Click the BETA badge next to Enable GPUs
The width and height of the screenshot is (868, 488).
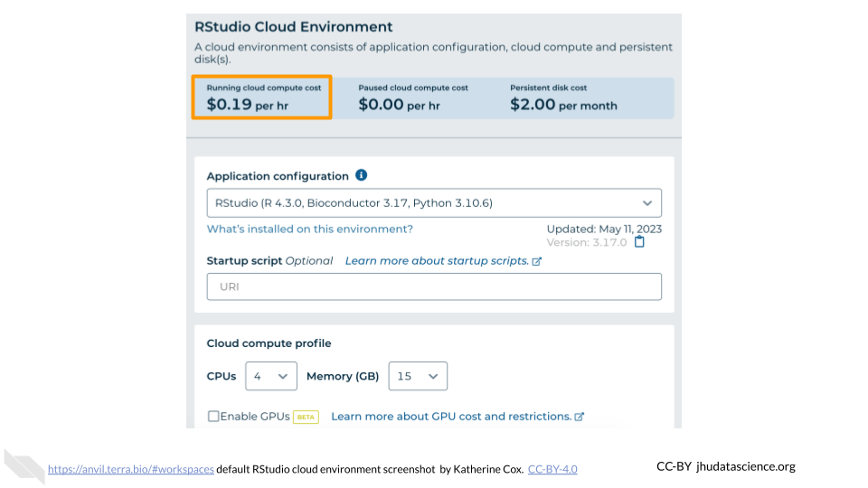coord(306,417)
